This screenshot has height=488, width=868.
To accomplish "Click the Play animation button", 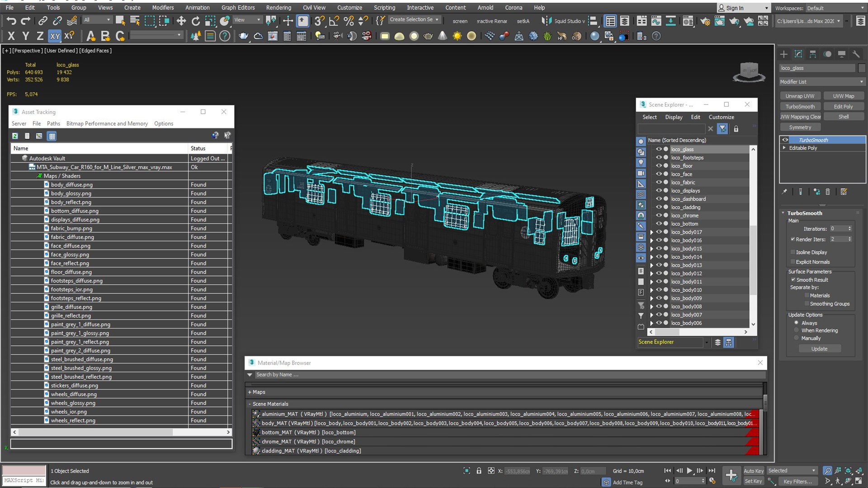I will click(689, 471).
